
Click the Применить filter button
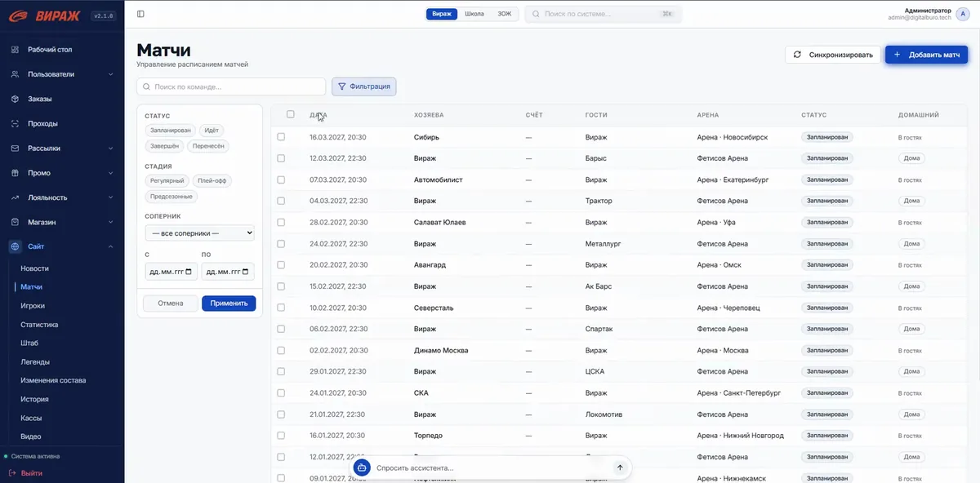pyautogui.click(x=229, y=304)
